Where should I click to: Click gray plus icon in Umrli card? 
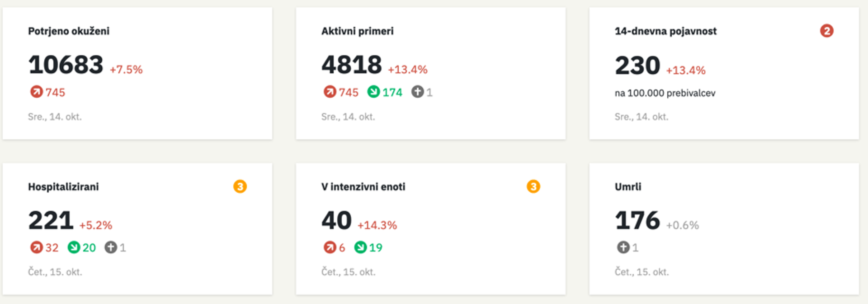(623, 247)
